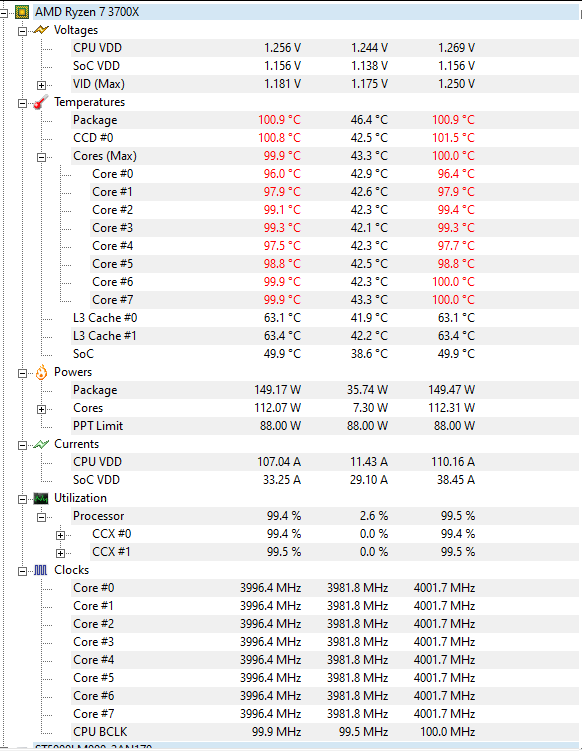
Task: Click the 101.5 °C CCD #0 max value
Action: tap(453, 138)
